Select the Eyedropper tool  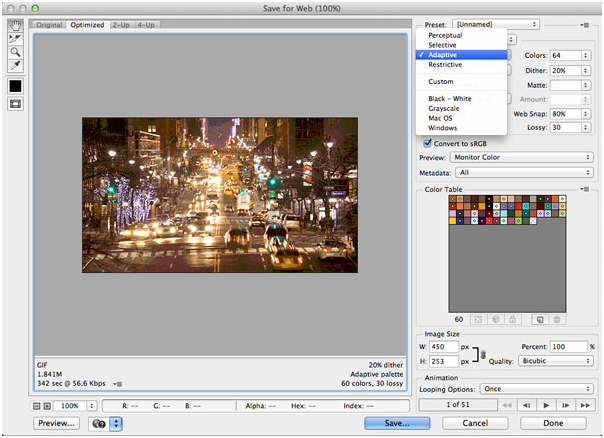pos(17,65)
